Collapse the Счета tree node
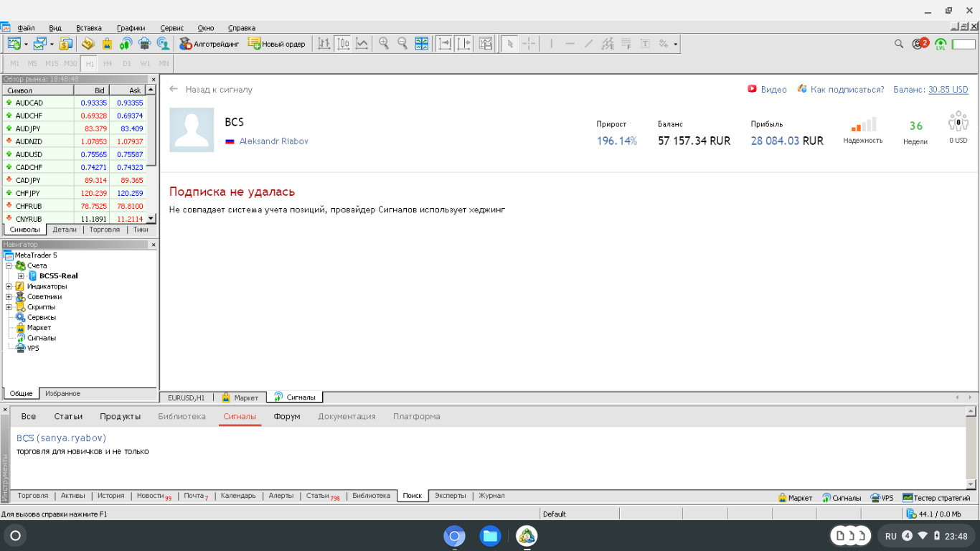The image size is (980, 551). (x=9, y=265)
